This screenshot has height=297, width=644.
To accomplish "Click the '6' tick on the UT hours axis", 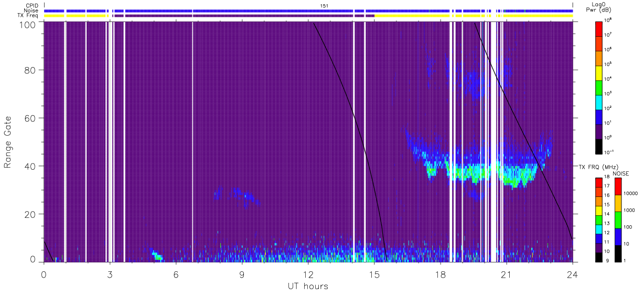I will point(176,274).
